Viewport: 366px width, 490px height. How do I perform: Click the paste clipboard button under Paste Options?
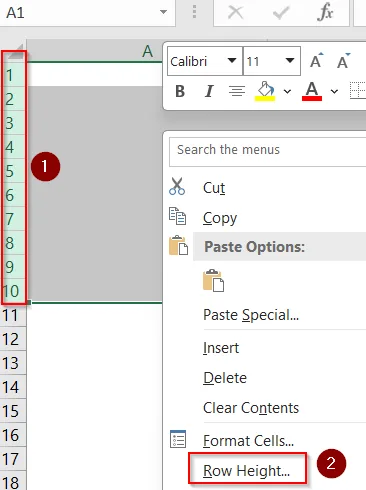tap(213, 281)
